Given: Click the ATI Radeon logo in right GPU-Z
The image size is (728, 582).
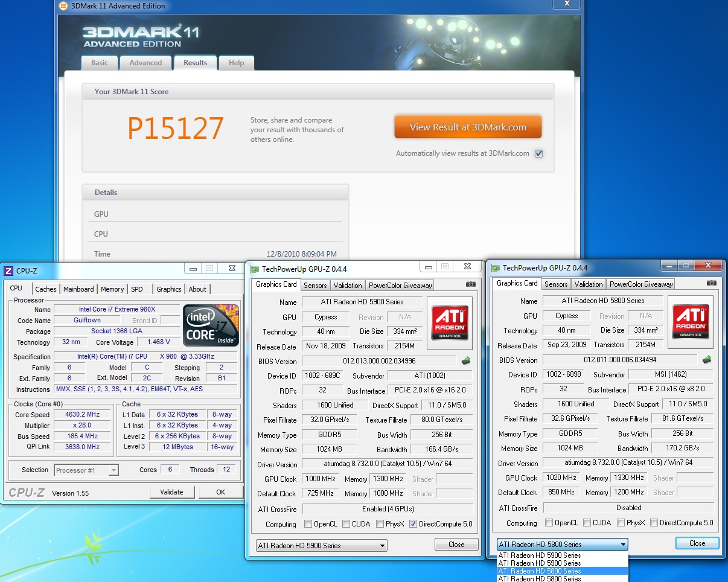Looking at the screenshot, I should [x=691, y=322].
